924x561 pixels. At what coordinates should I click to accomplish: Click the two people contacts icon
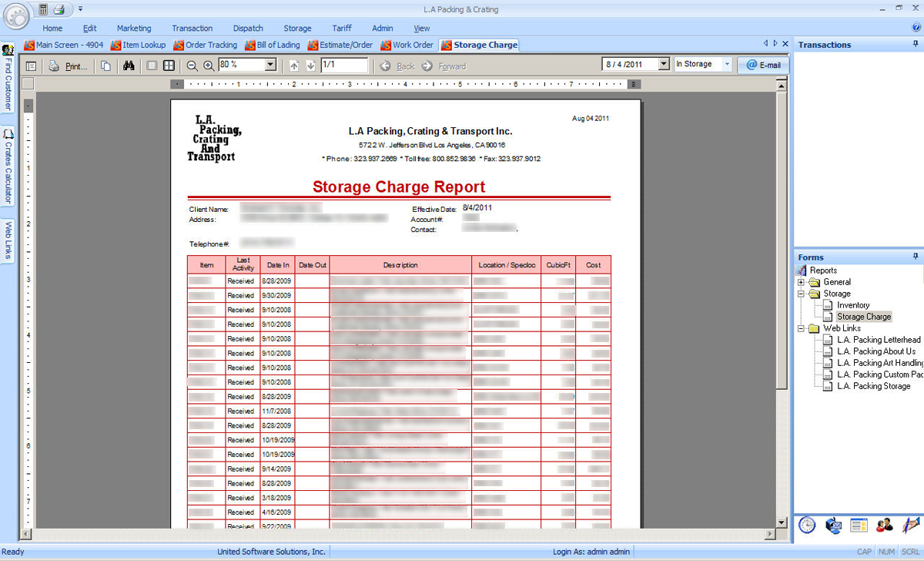(x=885, y=526)
